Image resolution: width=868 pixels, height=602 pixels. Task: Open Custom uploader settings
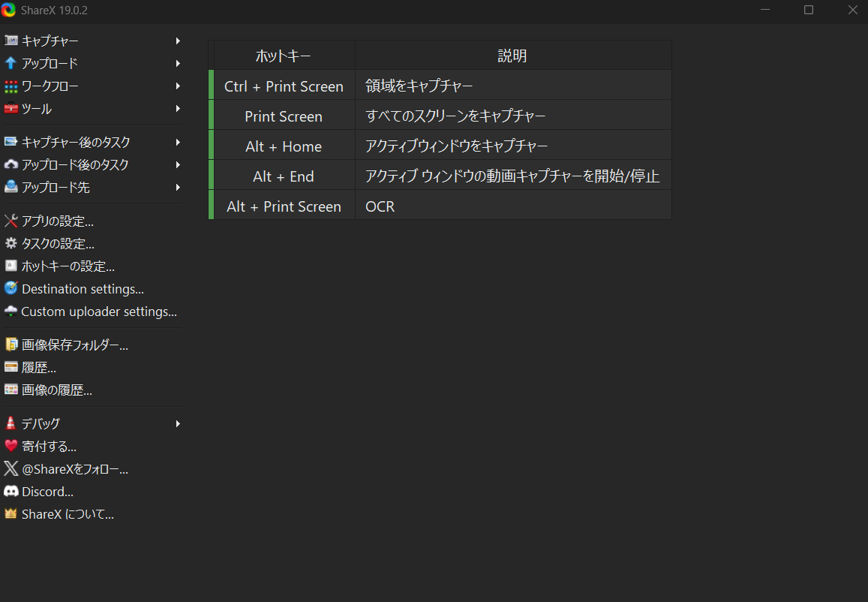pos(98,312)
